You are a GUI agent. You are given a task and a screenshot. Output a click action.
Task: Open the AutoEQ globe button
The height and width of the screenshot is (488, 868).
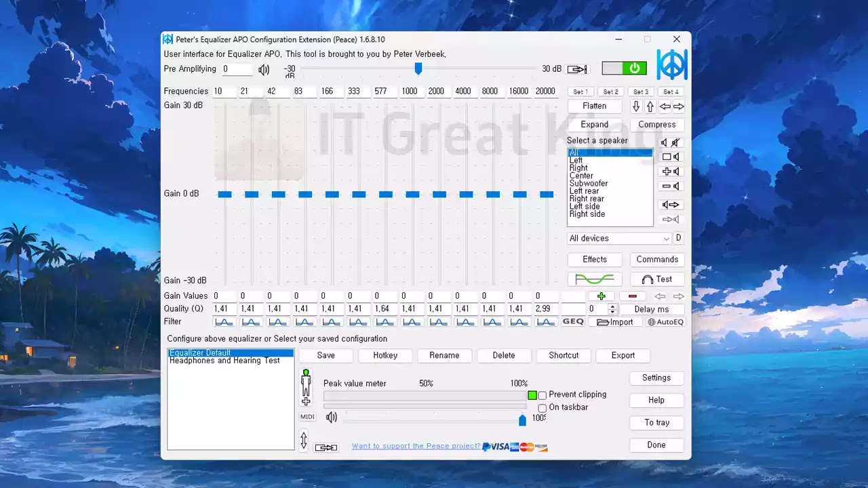pyautogui.click(x=665, y=322)
